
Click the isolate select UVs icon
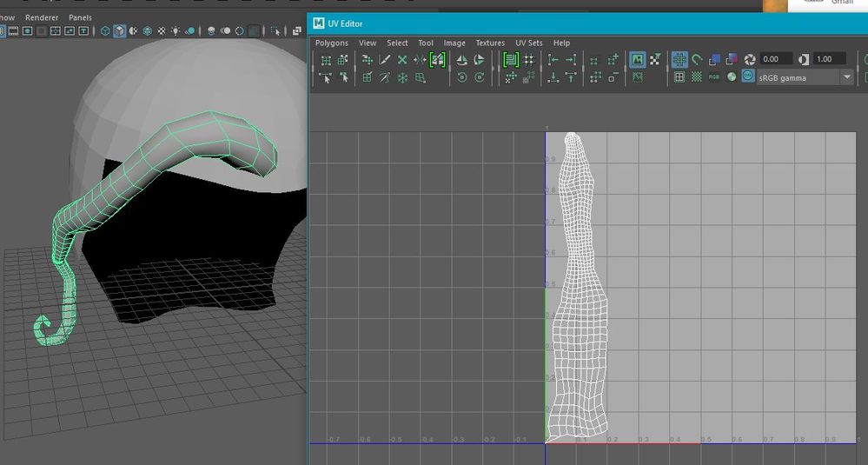point(594,60)
